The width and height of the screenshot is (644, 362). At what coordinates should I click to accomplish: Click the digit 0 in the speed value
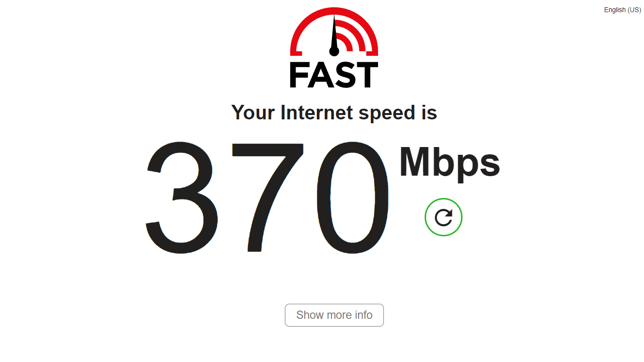coord(353,197)
